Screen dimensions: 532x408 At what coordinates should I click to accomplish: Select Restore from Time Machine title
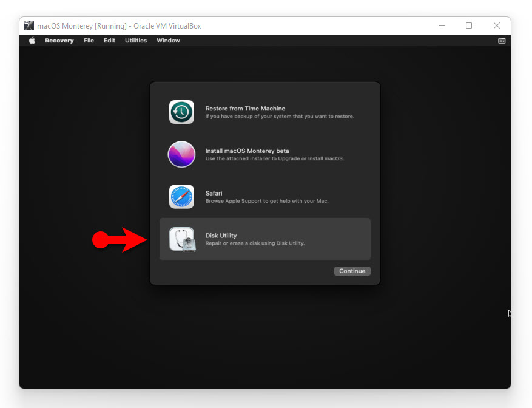pyautogui.click(x=245, y=108)
